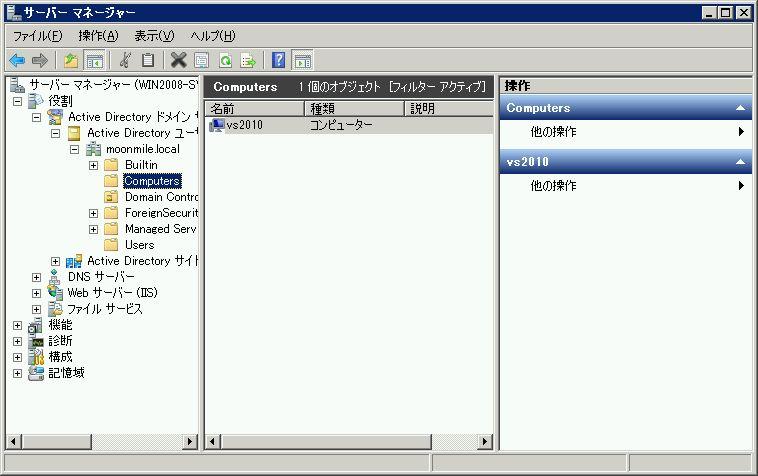
Task: Select the Users folder in tree
Action: pos(139,245)
